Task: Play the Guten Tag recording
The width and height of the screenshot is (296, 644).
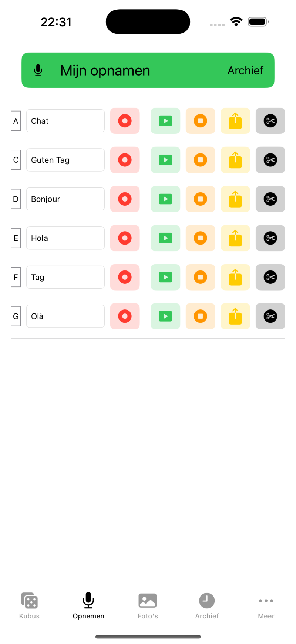Action: click(x=165, y=160)
